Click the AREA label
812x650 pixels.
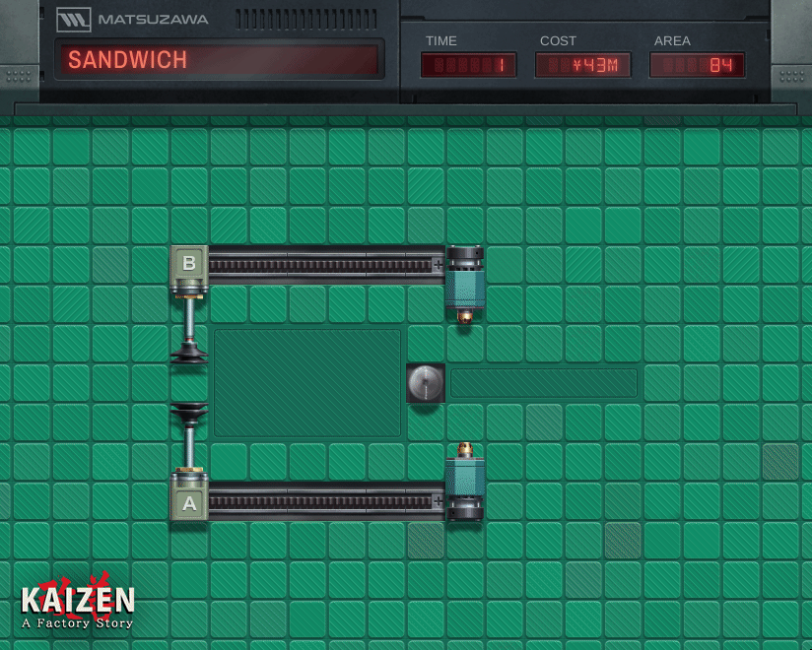[672, 41]
